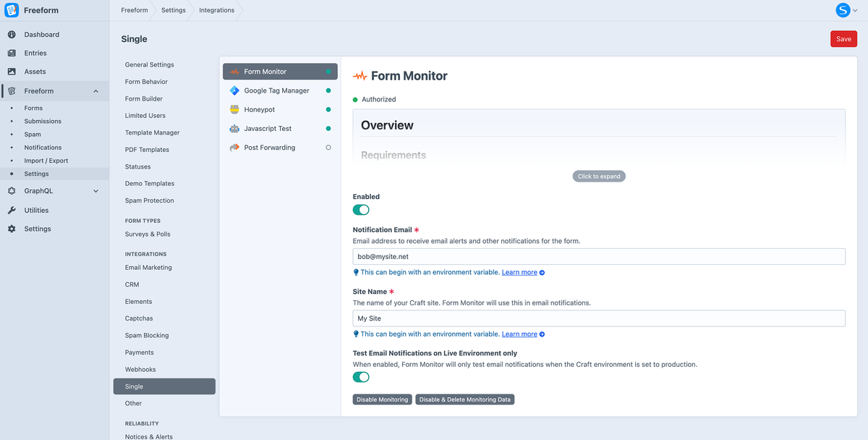Select Post Forwarding integration
Viewport: 868px width, 440px height.
(280, 148)
